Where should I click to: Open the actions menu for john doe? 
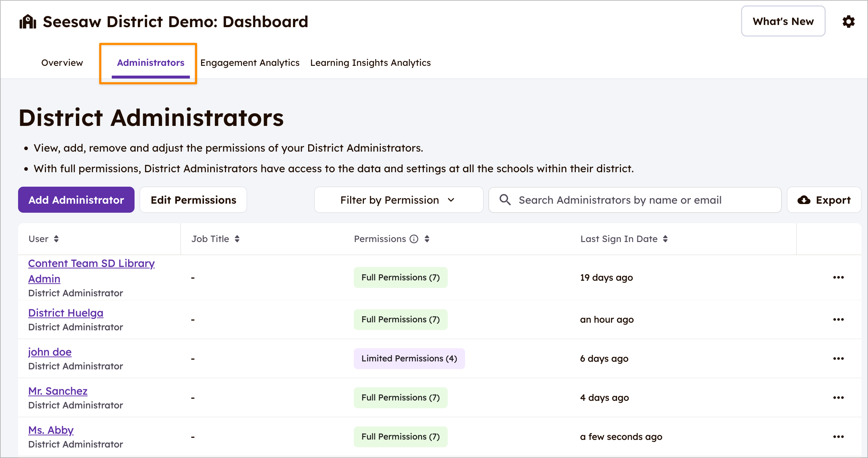coord(838,359)
